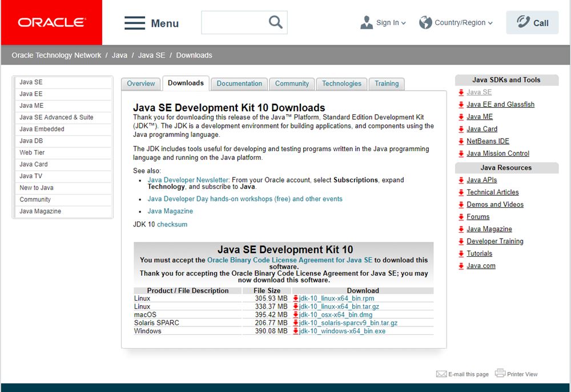Switch to the Overview tab

pos(140,84)
